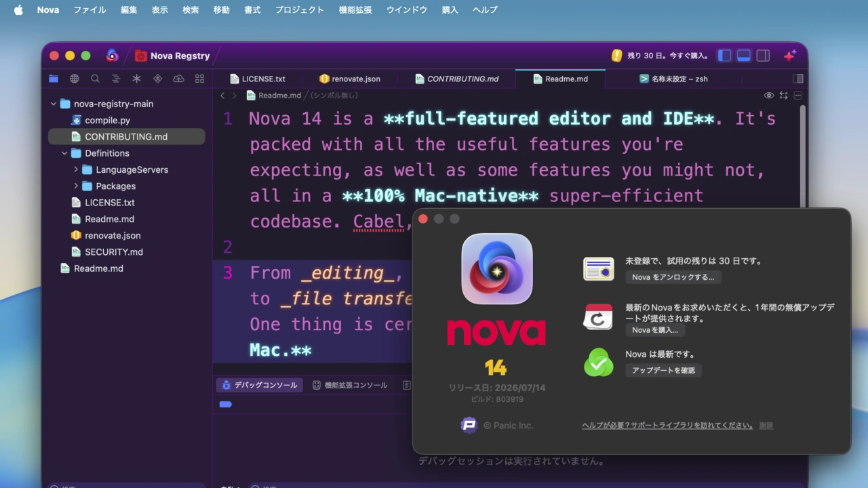Click the 残り 30 日。今すぐ購入。 notice
The width and height of the screenshot is (868, 488).
667,56
